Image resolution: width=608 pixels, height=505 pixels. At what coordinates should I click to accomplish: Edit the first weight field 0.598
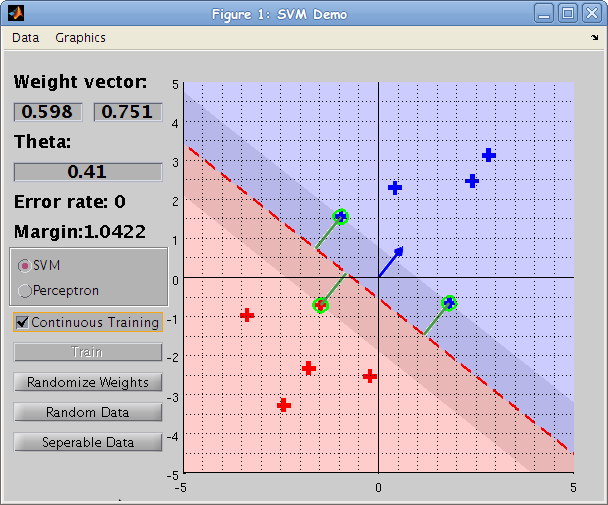click(48, 112)
